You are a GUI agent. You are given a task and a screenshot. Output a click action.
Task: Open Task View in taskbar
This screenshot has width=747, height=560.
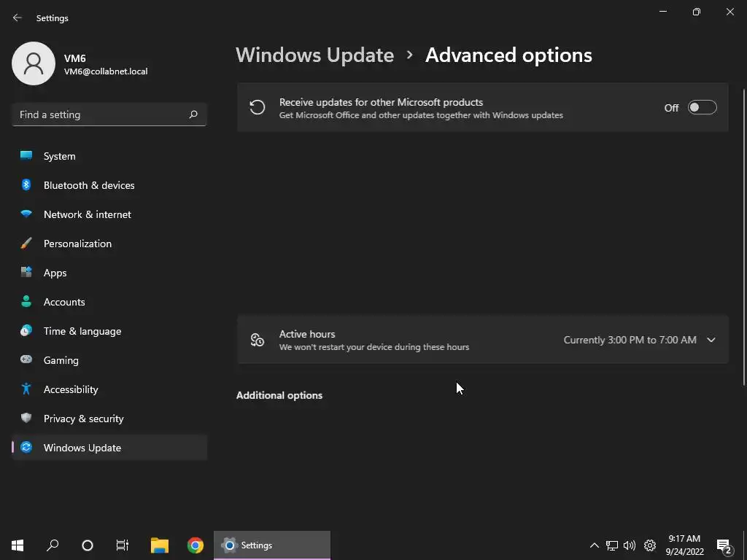(123, 545)
